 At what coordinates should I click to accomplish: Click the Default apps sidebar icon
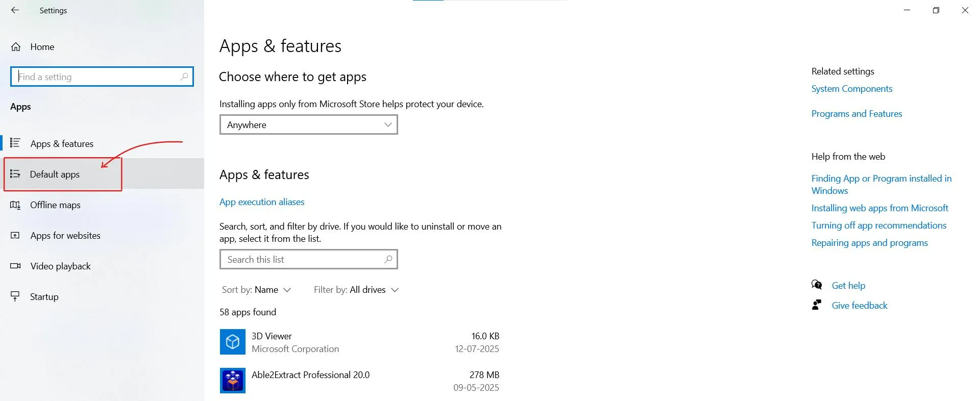pyautogui.click(x=15, y=174)
